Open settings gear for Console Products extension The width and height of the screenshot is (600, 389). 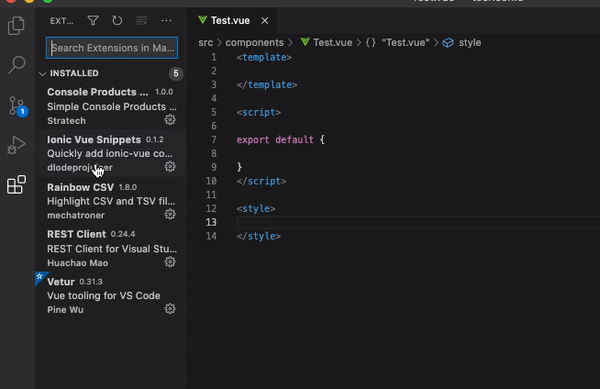170,120
